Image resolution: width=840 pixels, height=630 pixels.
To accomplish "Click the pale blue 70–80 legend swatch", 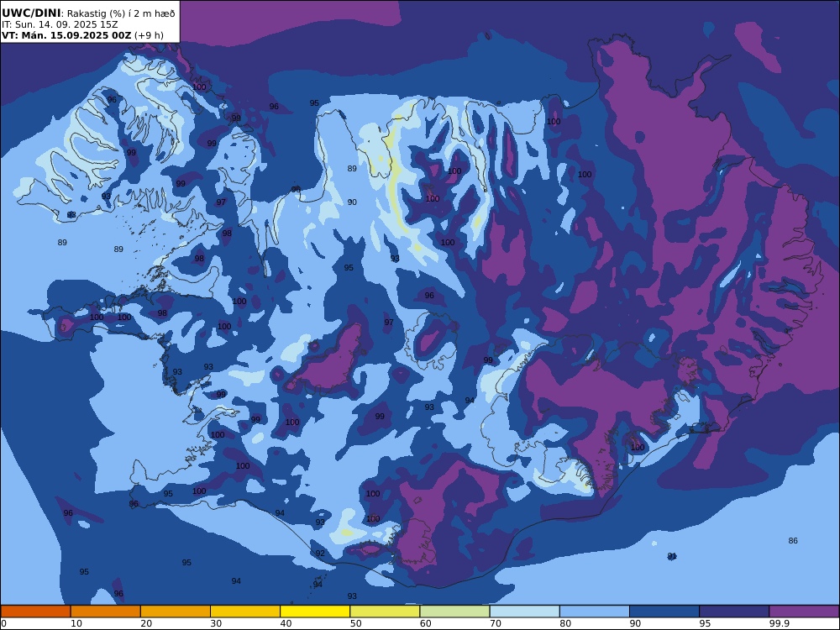I will pos(524,612).
